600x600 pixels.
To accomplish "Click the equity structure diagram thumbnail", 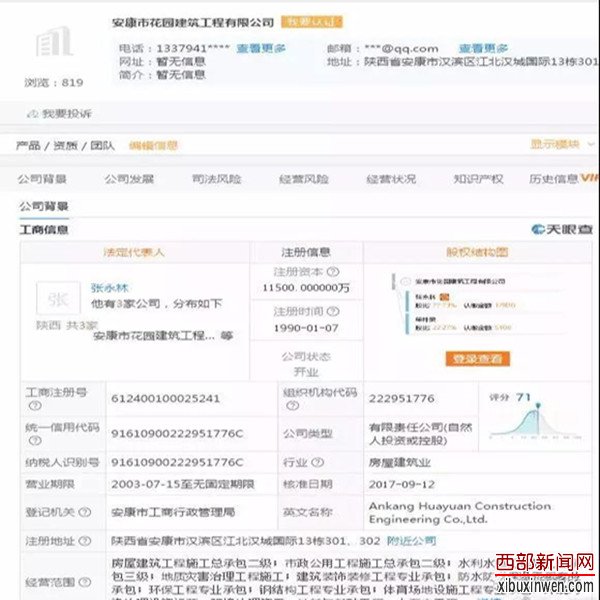I will click(477, 304).
